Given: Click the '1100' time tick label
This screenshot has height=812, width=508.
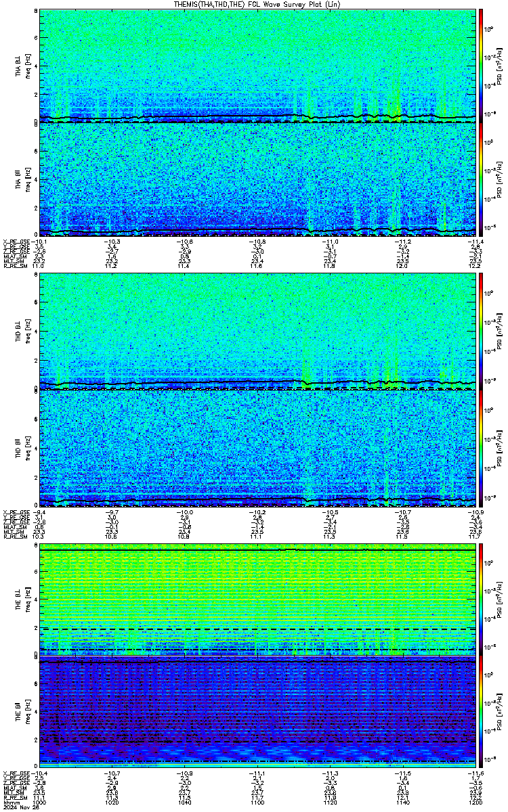Looking at the screenshot, I should tap(257, 802).
